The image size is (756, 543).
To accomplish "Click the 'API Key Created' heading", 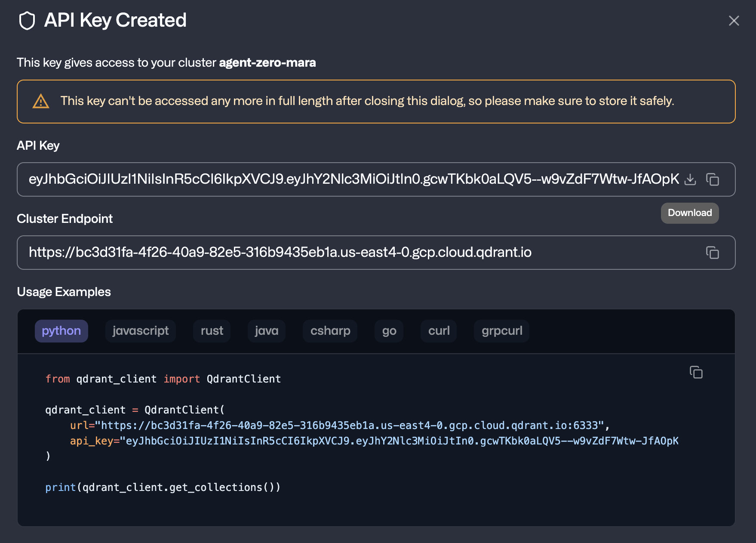I will [x=115, y=21].
